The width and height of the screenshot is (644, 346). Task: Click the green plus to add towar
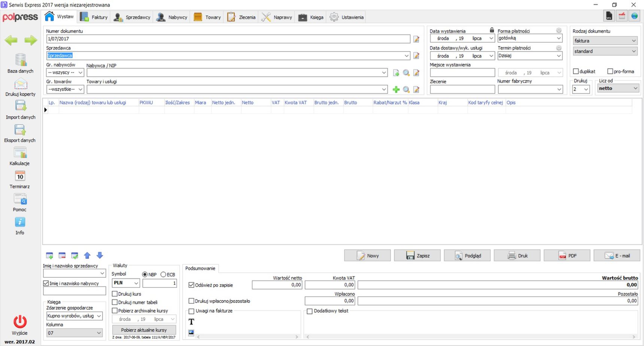coord(396,90)
